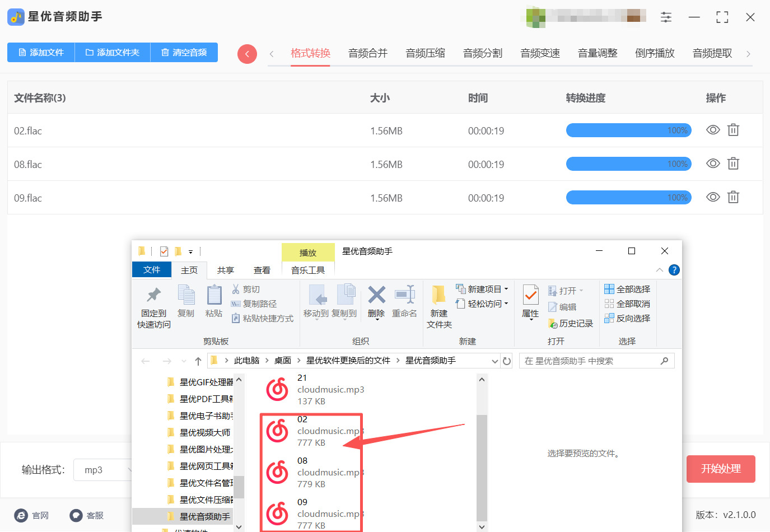Click the 08.flac progress bar

629,164
